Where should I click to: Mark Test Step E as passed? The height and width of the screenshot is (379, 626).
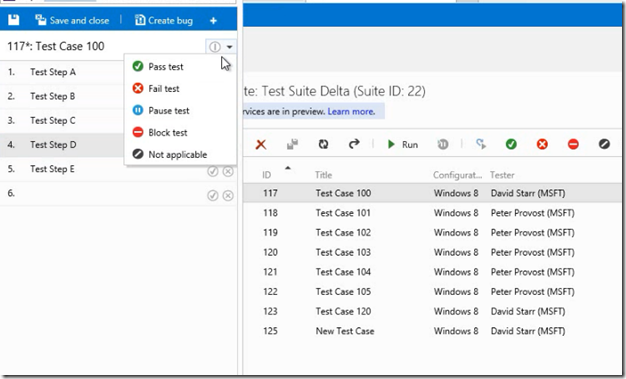tap(213, 171)
